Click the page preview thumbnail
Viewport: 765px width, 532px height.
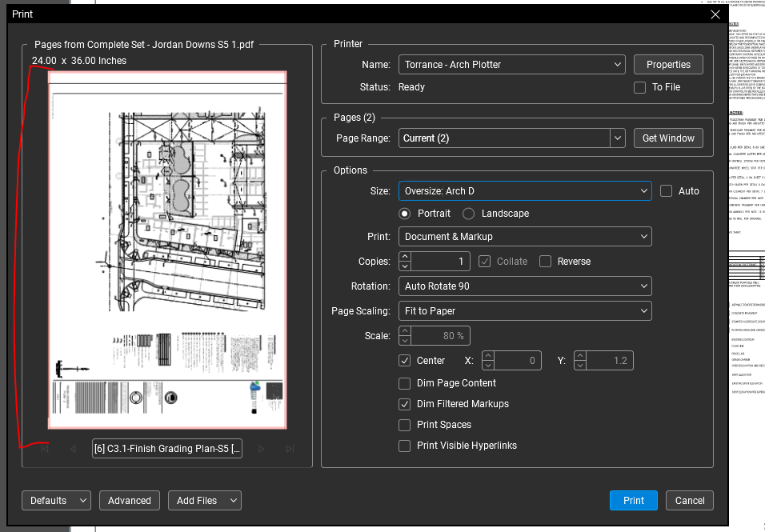(167, 250)
